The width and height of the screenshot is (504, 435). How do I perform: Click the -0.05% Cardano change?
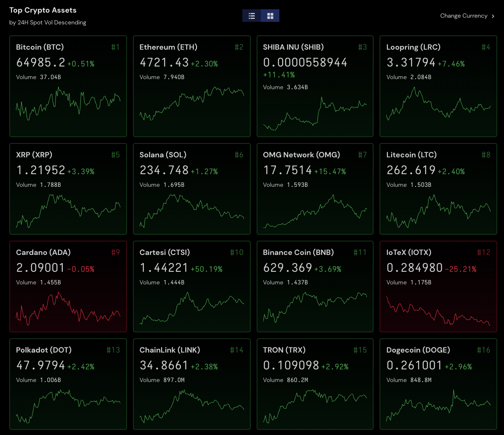tap(81, 269)
